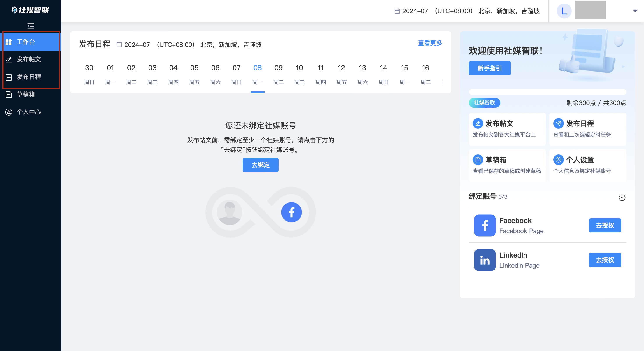Open 个人中心 via its person icon
Viewport: 644px width, 351px height.
tap(9, 112)
